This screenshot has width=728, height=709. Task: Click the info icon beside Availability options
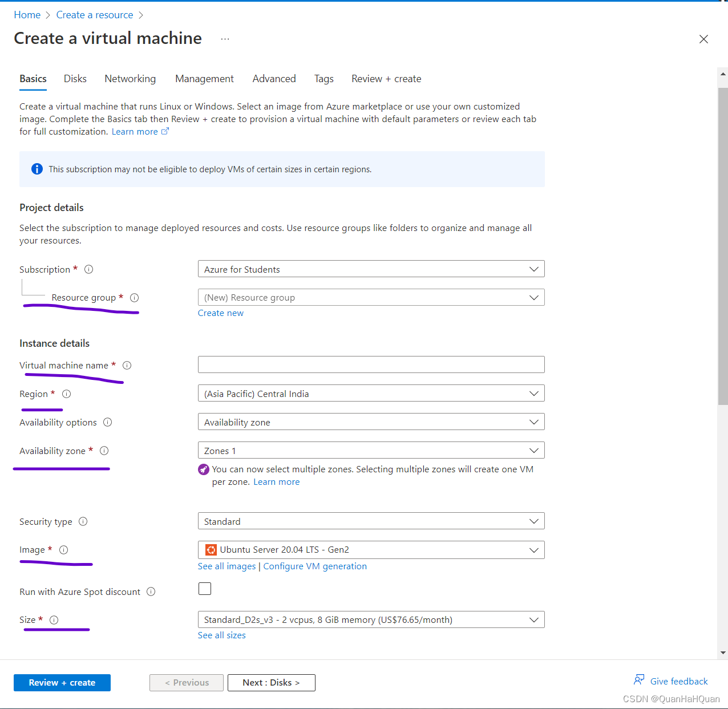108,422
